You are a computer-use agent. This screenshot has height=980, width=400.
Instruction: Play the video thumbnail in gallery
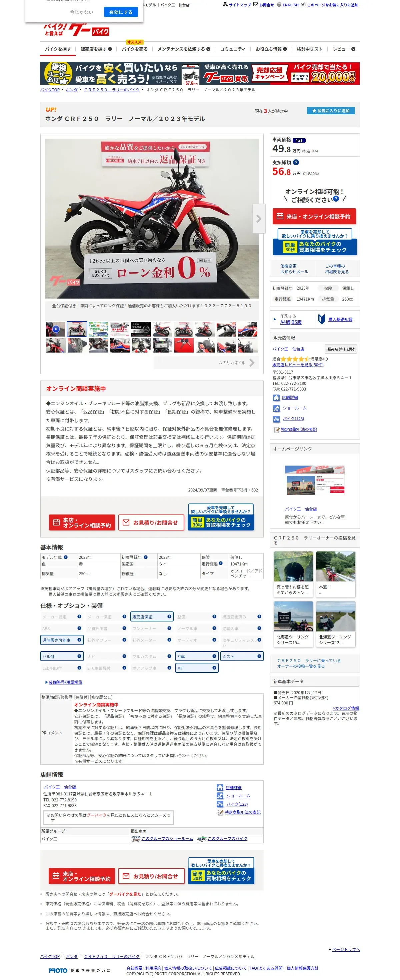[x=56, y=329]
